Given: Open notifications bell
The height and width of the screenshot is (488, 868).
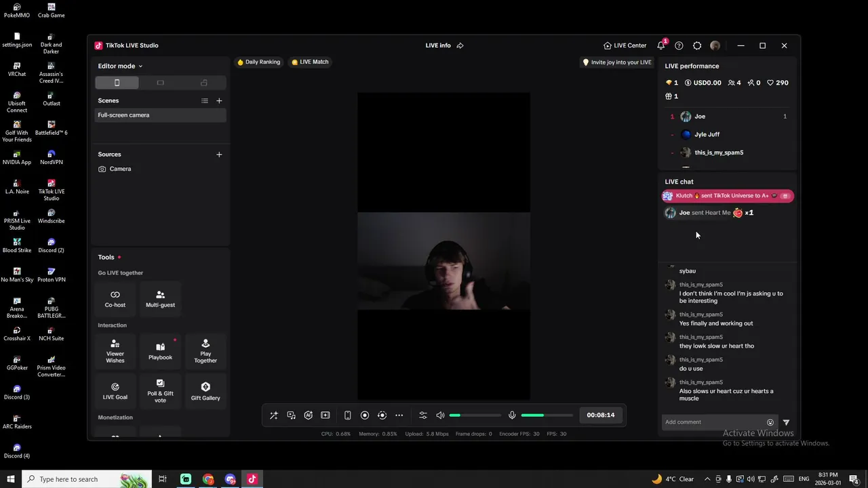Looking at the screenshot, I should [660, 45].
